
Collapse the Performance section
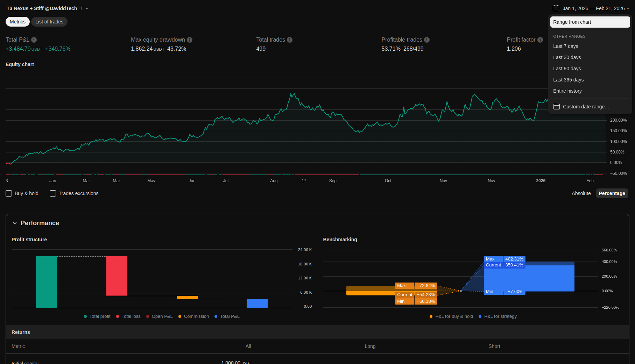point(15,223)
